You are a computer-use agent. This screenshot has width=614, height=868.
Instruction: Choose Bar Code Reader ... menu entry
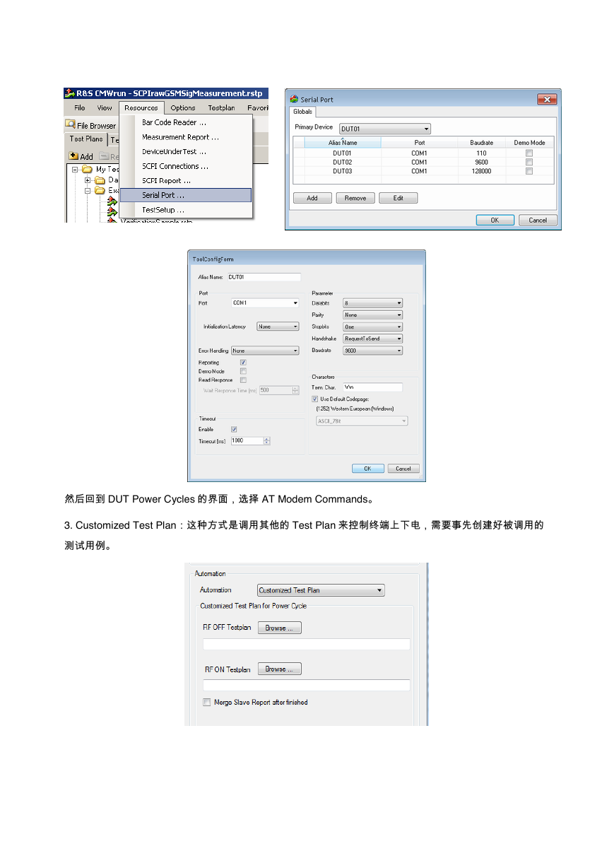(186, 123)
